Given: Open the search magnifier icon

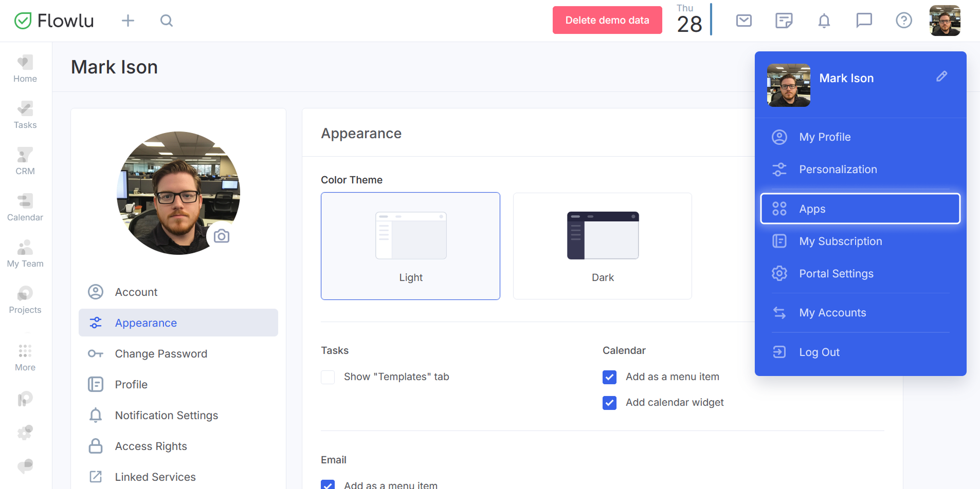Looking at the screenshot, I should point(166,21).
